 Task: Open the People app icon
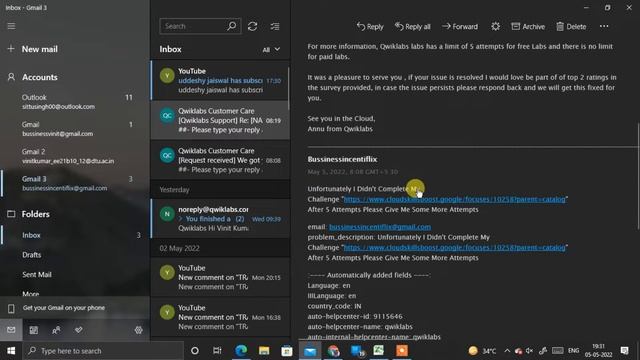tap(56, 330)
